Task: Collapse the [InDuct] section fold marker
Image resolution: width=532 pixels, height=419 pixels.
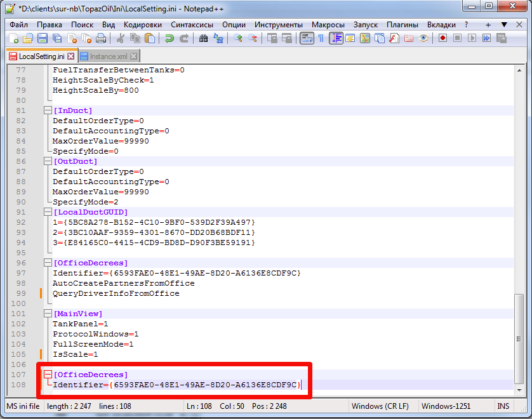Action: [48, 110]
